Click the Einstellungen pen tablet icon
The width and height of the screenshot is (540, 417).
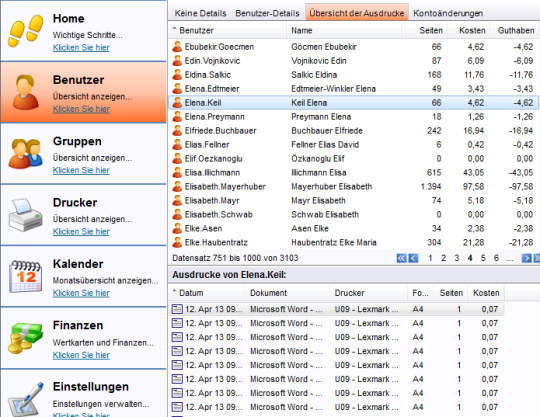point(27,399)
